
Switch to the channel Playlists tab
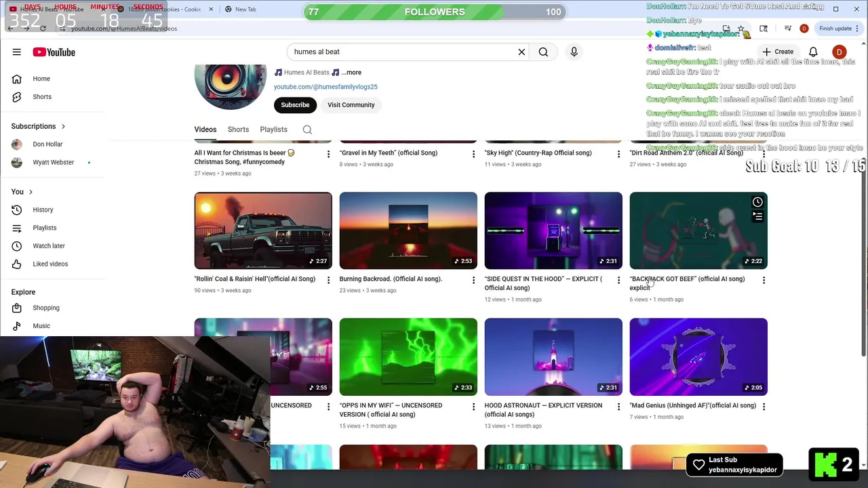tap(273, 129)
